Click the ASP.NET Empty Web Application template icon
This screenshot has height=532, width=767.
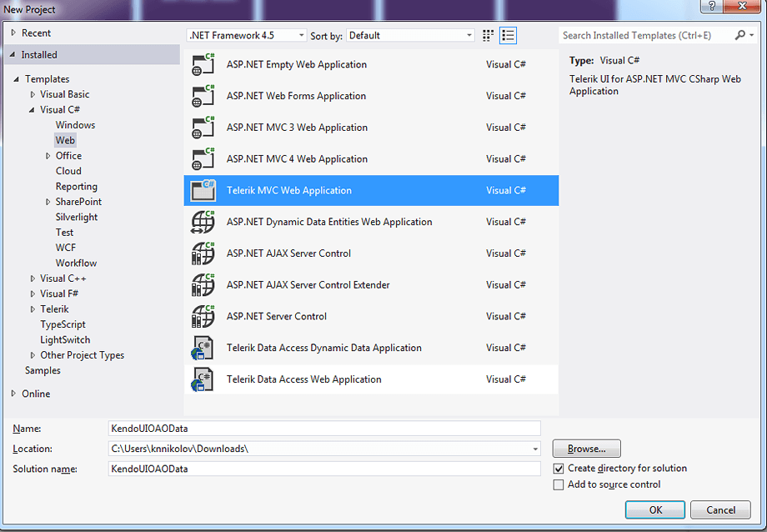[x=203, y=64]
